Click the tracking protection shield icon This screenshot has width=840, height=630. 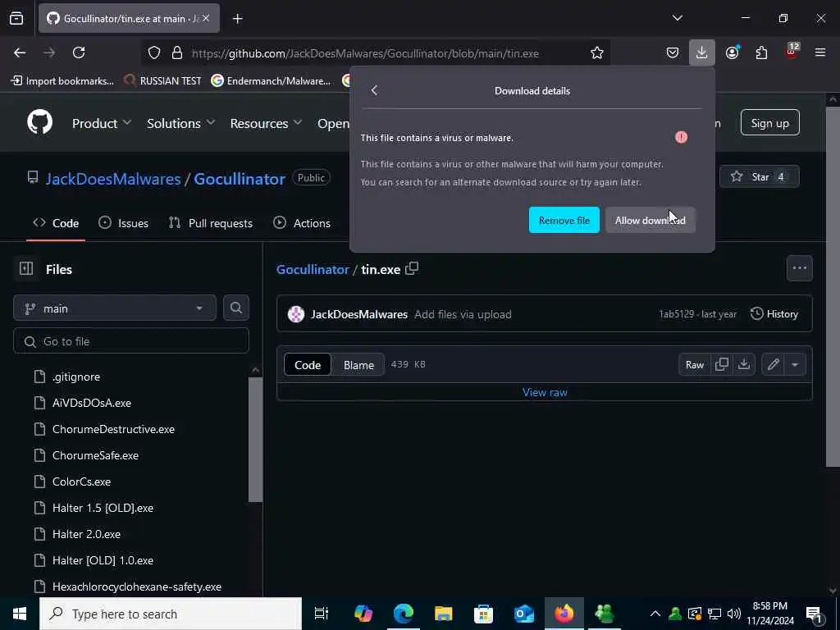154,52
